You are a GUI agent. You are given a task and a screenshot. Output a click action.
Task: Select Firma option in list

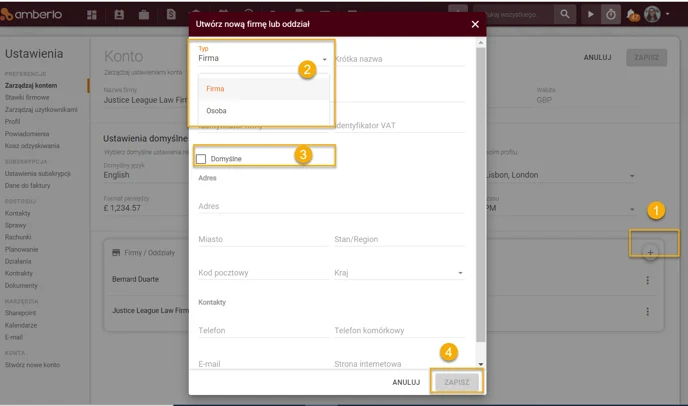[x=263, y=89]
